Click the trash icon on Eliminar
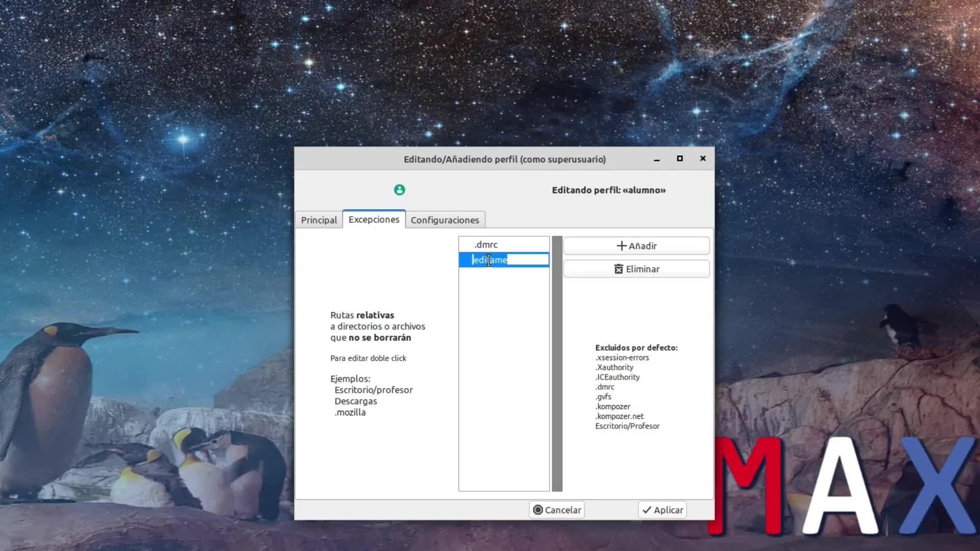The width and height of the screenshot is (980, 551). point(619,269)
